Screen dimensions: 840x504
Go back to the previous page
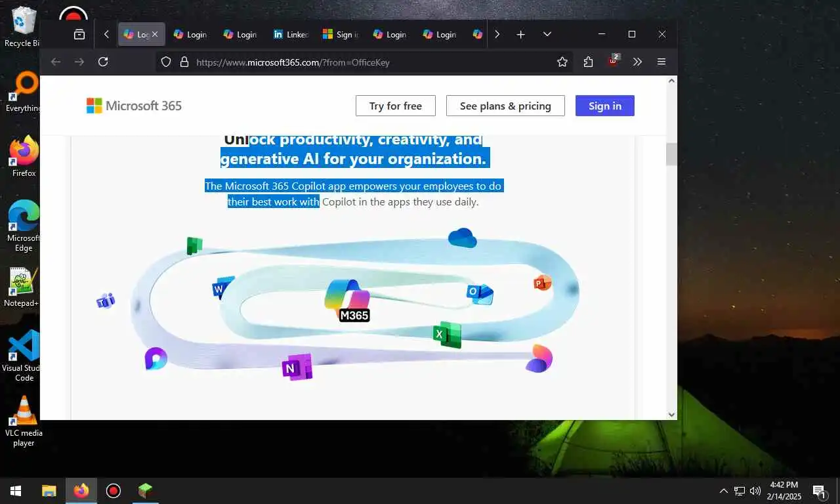(56, 62)
